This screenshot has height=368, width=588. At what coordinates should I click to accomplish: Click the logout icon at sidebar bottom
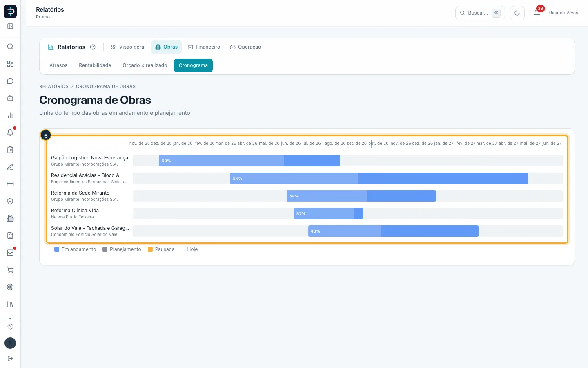10,359
